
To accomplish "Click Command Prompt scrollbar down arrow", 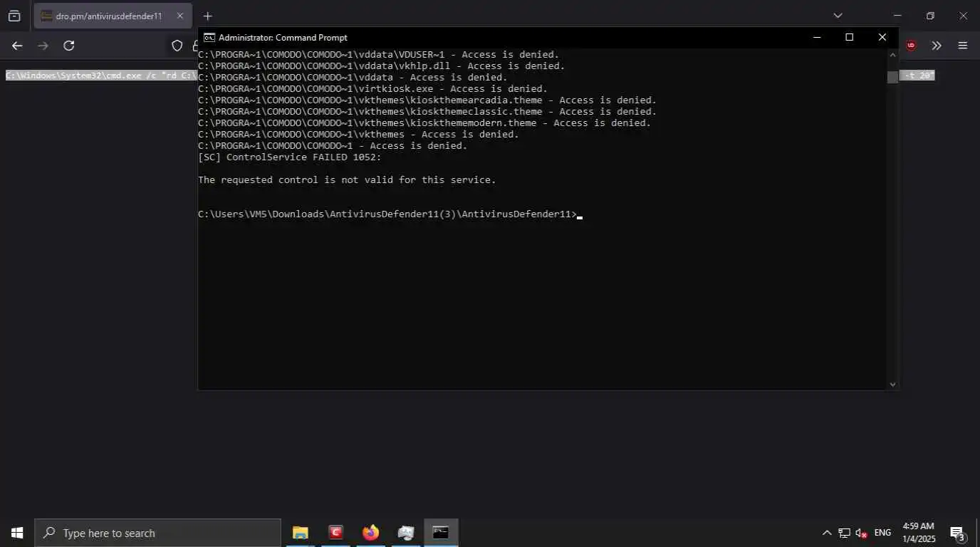I will click(892, 384).
